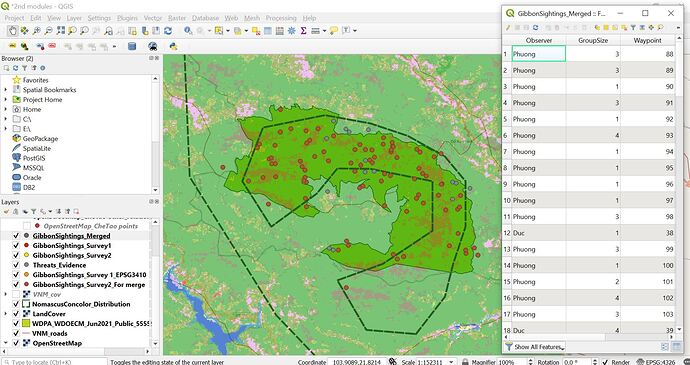Image resolution: width=690 pixels, height=365 pixels.
Task: Open the Processing Toolbox gear icon
Action: [291, 31]
